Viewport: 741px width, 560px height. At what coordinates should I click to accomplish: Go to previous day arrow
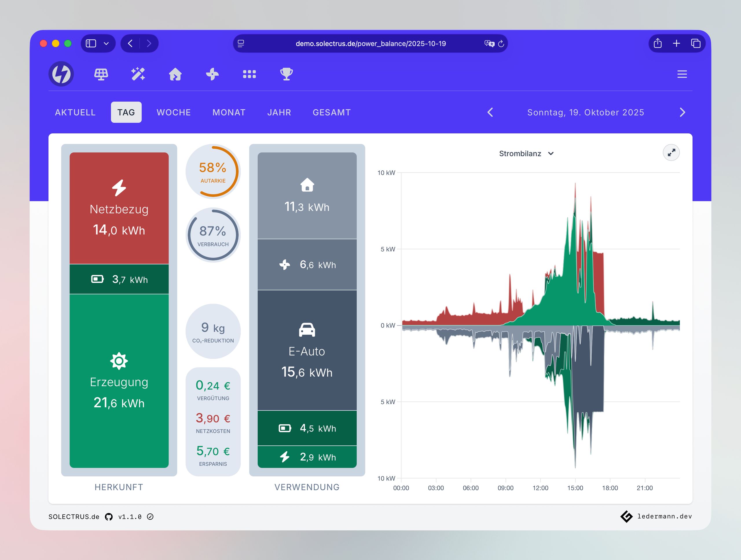490,112
